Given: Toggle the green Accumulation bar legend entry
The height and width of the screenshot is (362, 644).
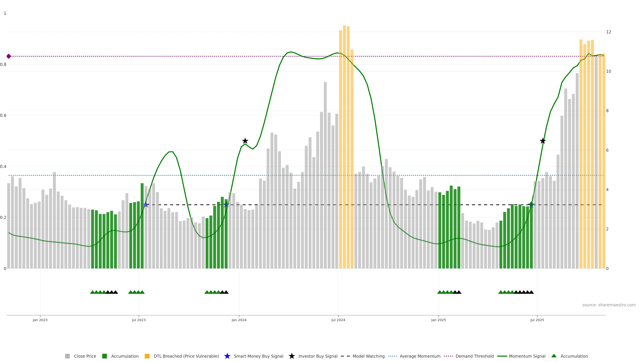Looking at the screenshot, I should coord(104,356).
